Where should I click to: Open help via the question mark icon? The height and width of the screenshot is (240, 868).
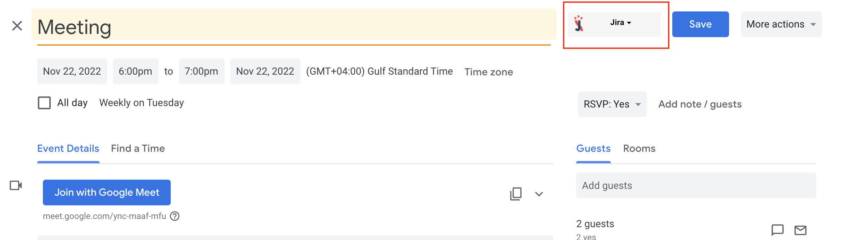point(175,216)
